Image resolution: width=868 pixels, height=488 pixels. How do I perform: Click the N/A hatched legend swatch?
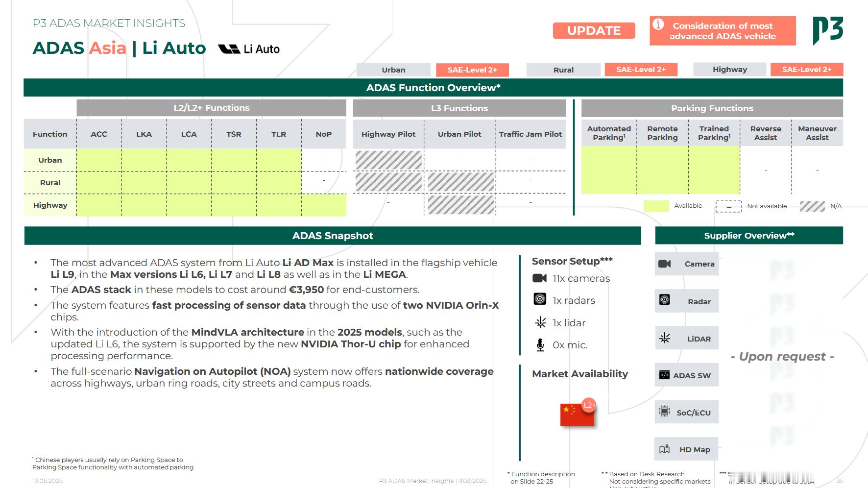click(x=812, y=206)
